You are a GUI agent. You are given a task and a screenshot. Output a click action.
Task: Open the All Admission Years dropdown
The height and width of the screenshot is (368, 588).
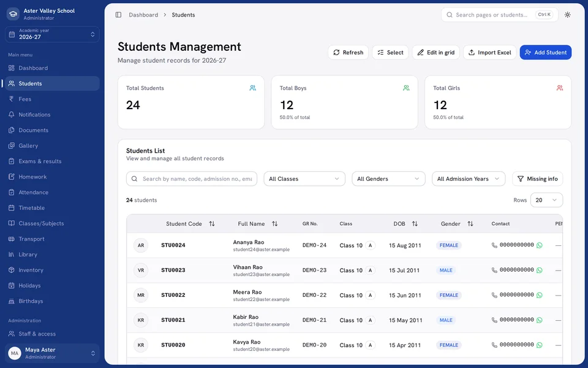click(x=469, y=178)
